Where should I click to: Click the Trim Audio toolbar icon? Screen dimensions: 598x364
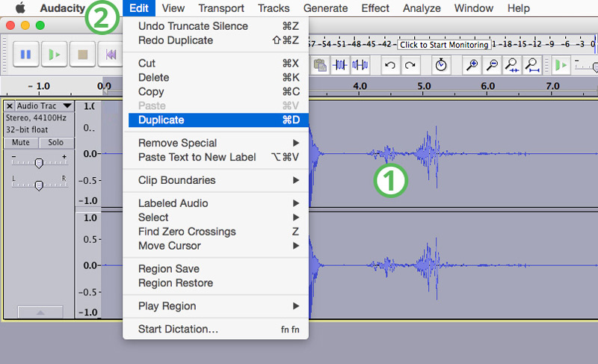tap(341, 66)
